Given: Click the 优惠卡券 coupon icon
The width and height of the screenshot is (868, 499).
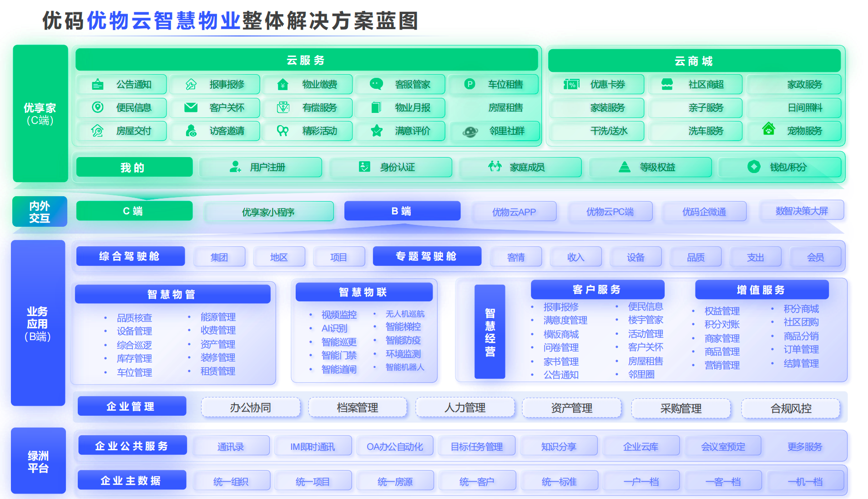Looking at the screenshot, I should coord(571,84).
